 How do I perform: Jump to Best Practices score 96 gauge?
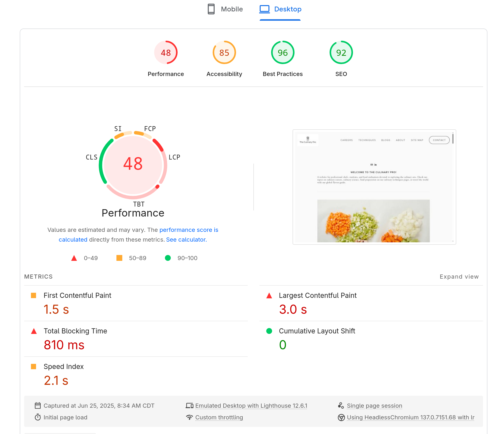283,53
